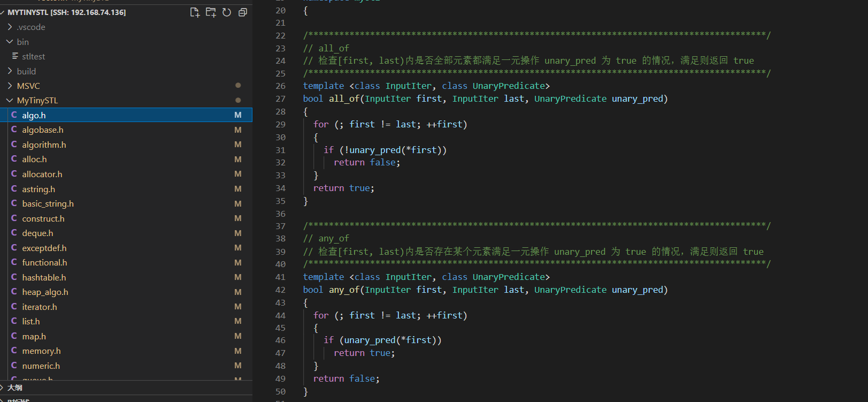868x402 pixels.
Task: Refresh the MYTINYSTL explorer tree
Action: point(227,12)
